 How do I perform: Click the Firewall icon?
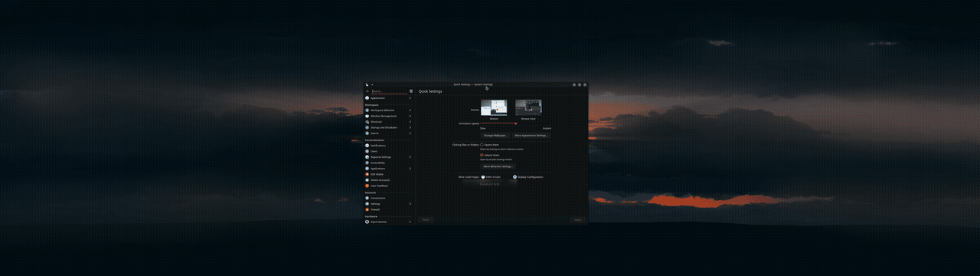pyautogui.click(x=367, y=209)
